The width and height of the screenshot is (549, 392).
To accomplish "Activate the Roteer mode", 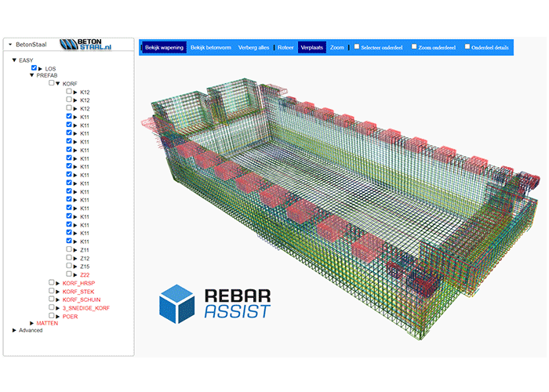I will pos(285,47).
